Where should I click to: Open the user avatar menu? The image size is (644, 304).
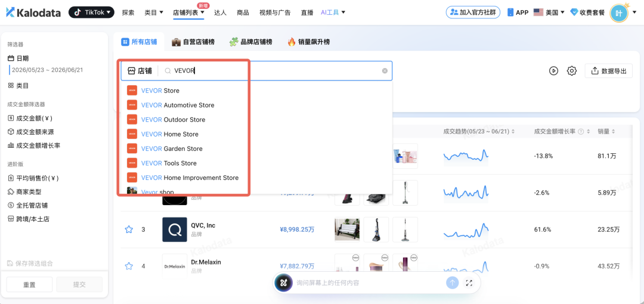point(618,13)
